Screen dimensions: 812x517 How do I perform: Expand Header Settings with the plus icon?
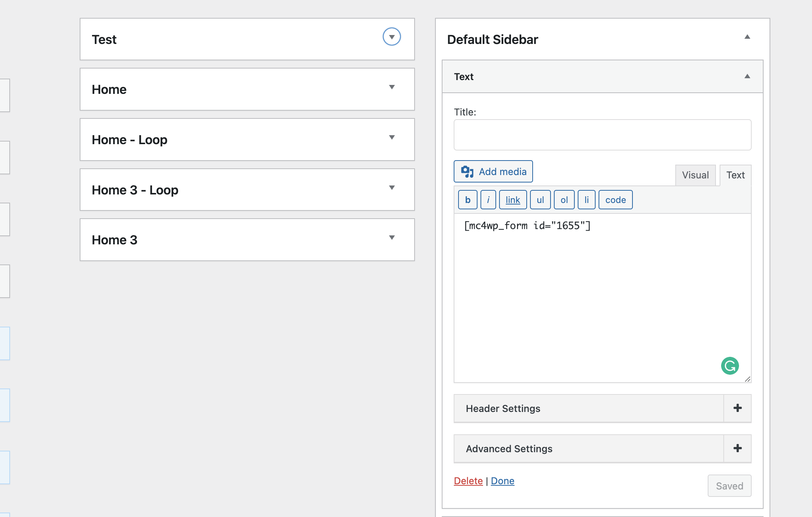[x=738, y=408]
